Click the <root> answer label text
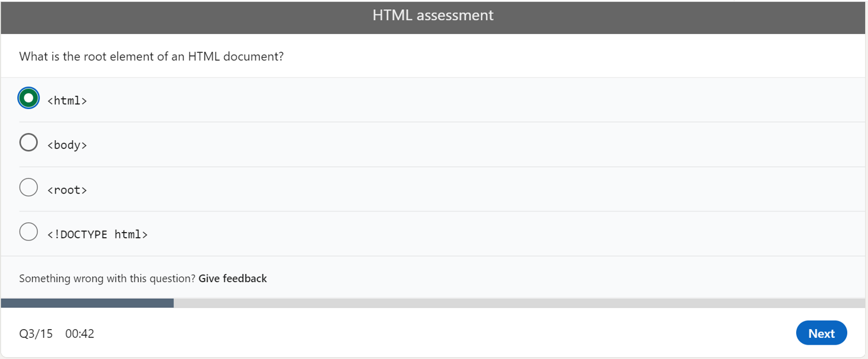Screen dimensions: 868x359 [67, 190]
